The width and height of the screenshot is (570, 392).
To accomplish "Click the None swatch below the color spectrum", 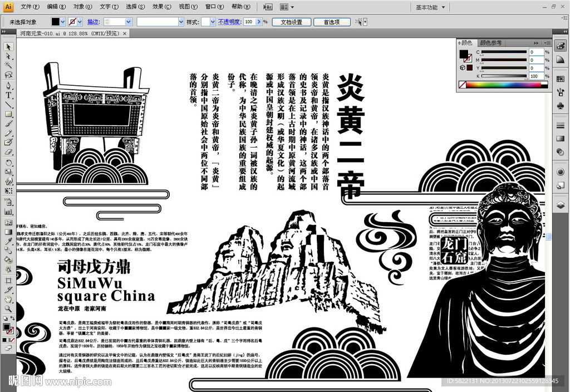I will [x=462, y=84].
